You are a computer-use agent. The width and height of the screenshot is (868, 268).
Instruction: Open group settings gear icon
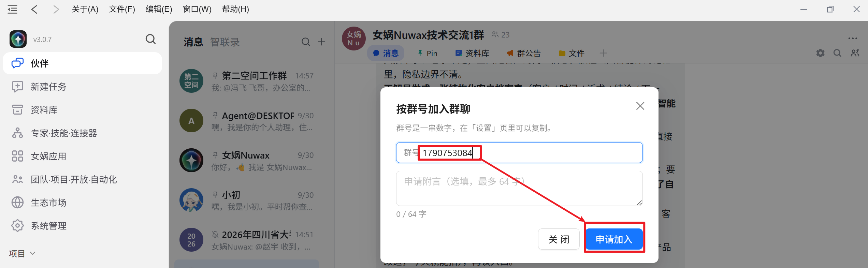[x=820, y=53]
